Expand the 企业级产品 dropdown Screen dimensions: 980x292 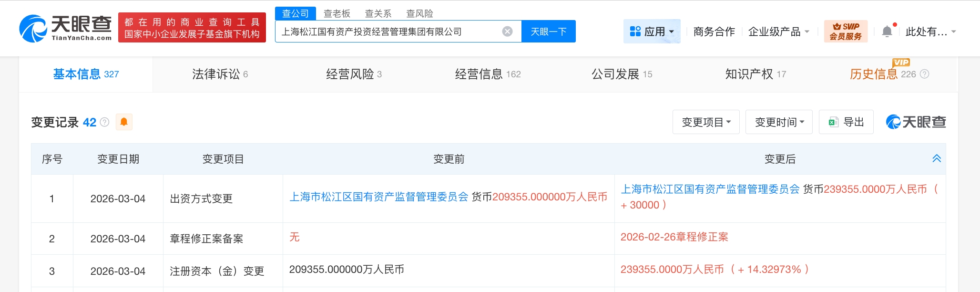pos(778,31)
